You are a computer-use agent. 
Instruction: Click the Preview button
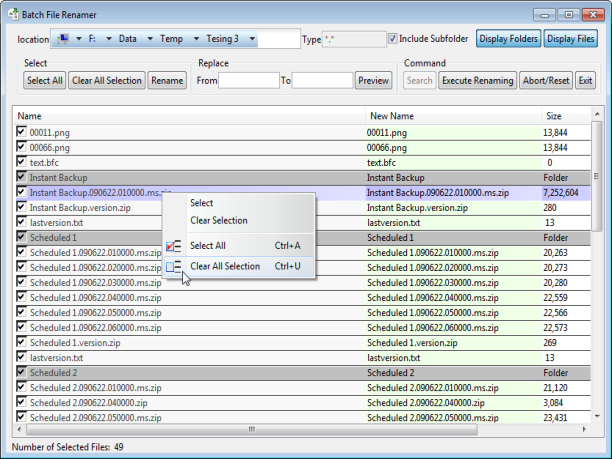pyautogui.click(x=373, y=80)
